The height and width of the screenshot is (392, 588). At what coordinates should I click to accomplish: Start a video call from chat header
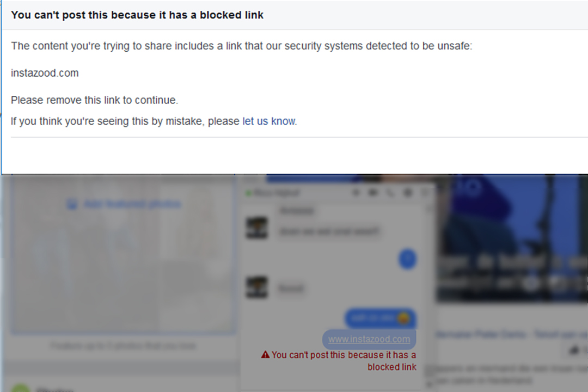coord(373,193)
